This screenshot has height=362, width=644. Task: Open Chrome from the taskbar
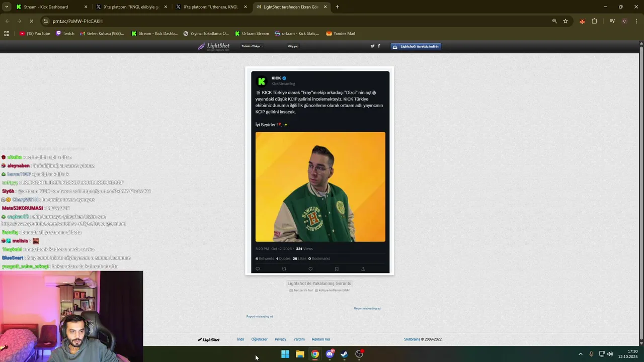point(314,354)
